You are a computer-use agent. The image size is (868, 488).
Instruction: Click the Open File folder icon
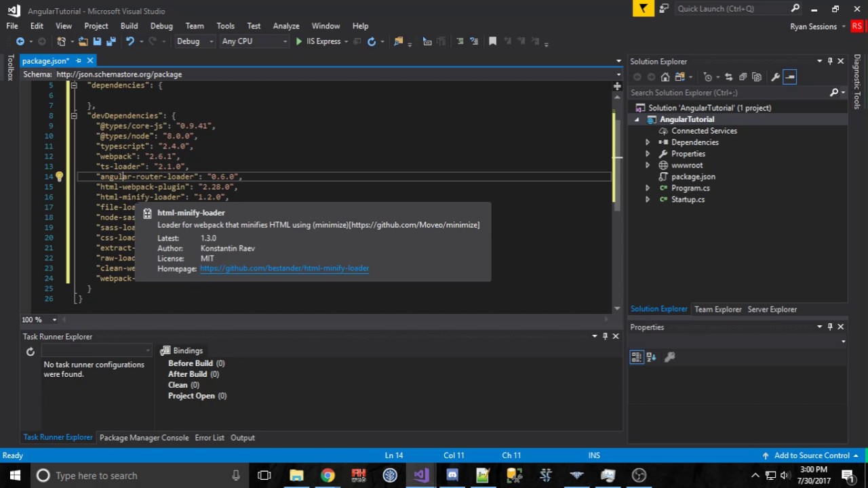[x=83, y=41]
